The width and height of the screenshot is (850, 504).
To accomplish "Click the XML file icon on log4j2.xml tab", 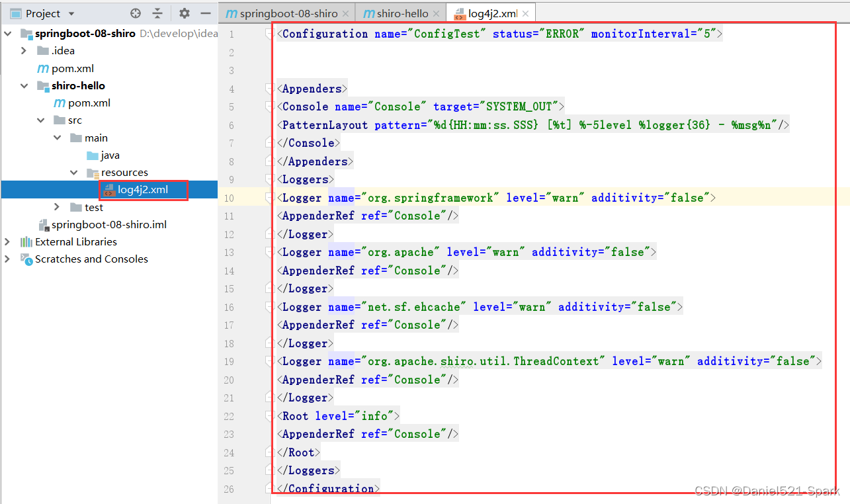I will [459, 14].
